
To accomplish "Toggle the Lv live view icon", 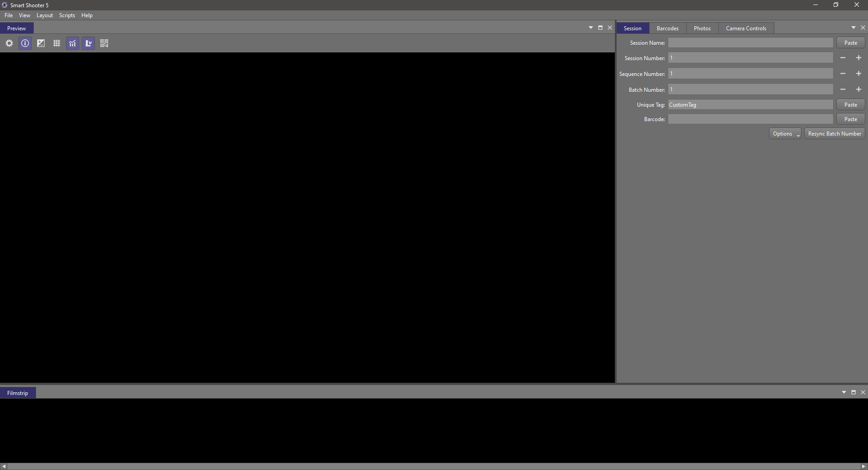I will 89,43.
